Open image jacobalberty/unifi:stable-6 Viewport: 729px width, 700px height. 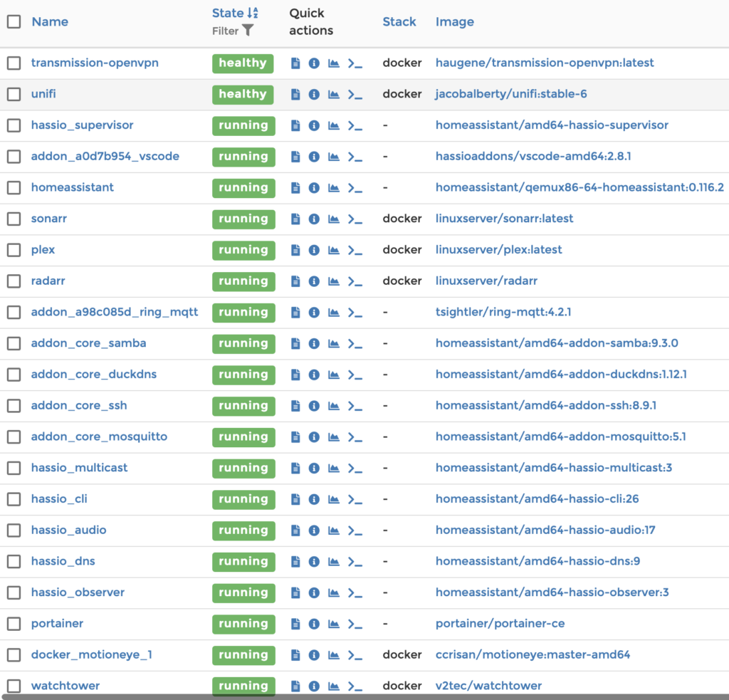(x=511, y=94)
